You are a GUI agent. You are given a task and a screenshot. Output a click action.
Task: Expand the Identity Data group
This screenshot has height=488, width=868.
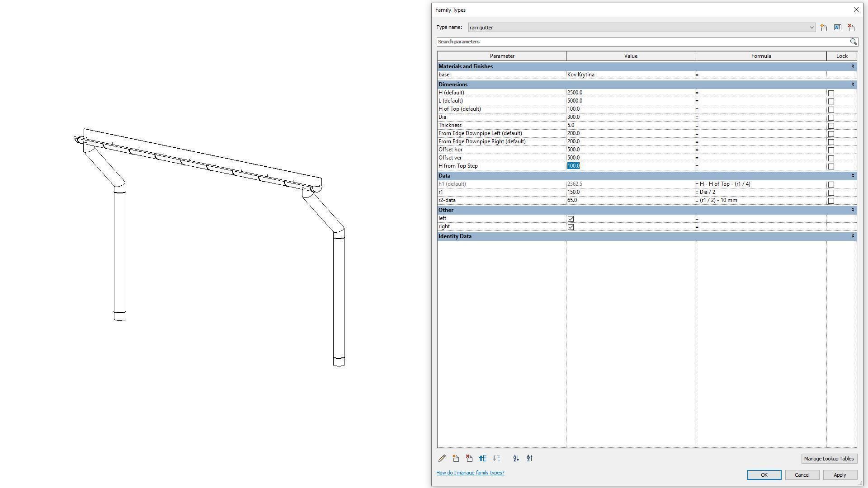coord(853,236)
